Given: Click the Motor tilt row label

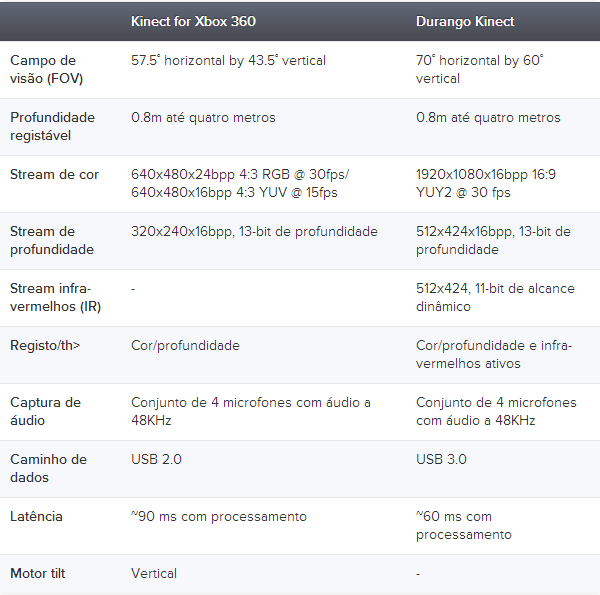Looking at the screenshot, I should click(x=38, y=573).
